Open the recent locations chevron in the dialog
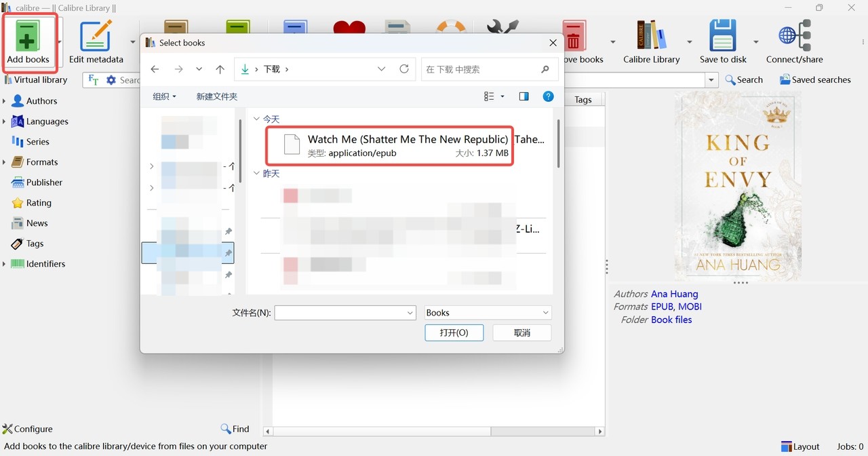Screen dimensions: 868x456 (x=199, y=69)
